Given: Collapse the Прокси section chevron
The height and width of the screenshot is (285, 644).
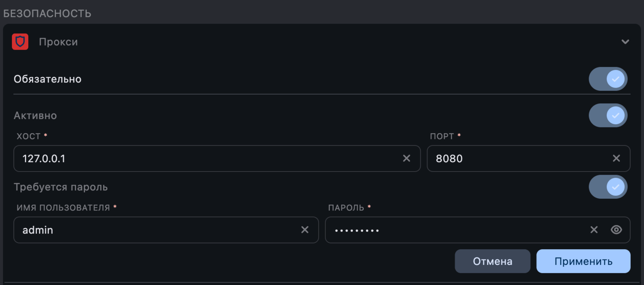Looking at the screenshot, I should [x=625, y=42].
